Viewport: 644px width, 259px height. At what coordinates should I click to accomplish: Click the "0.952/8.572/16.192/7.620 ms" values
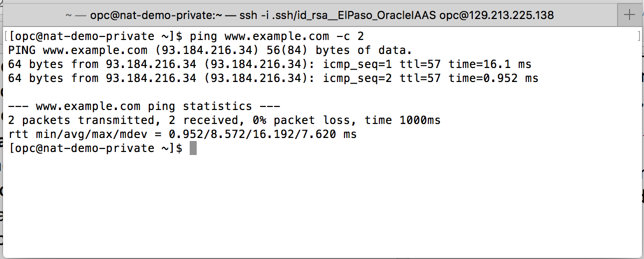263,134
